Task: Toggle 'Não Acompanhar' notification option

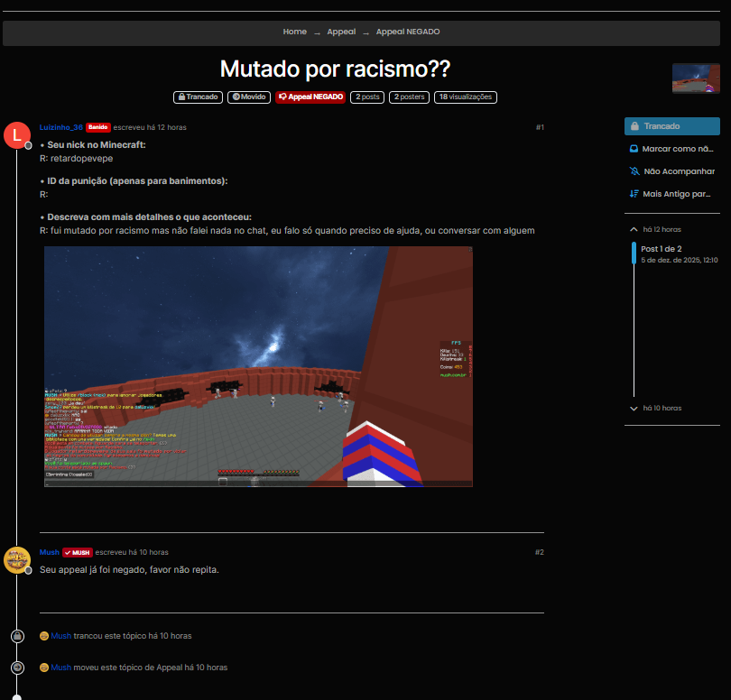Action: click(x=672, y=171)
